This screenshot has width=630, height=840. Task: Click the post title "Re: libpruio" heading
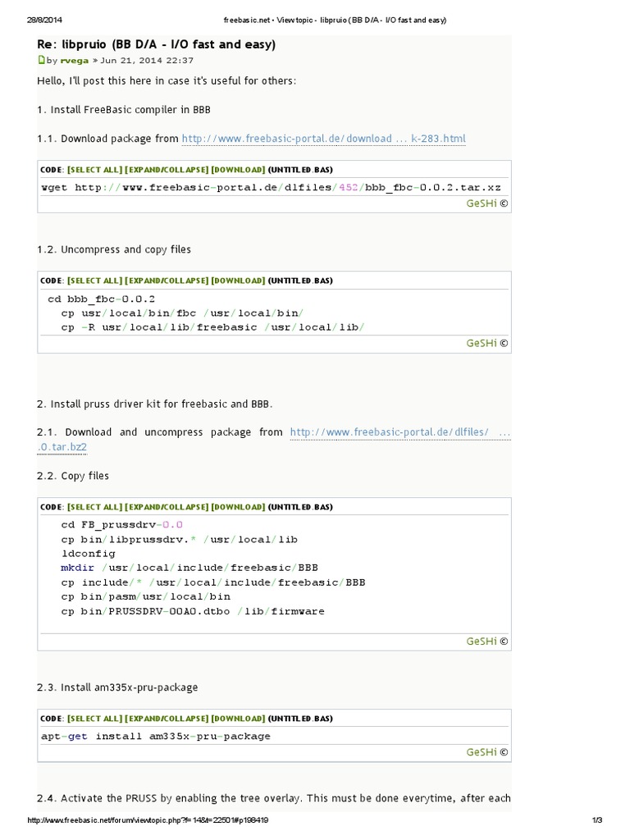click(x=157, y=44)
